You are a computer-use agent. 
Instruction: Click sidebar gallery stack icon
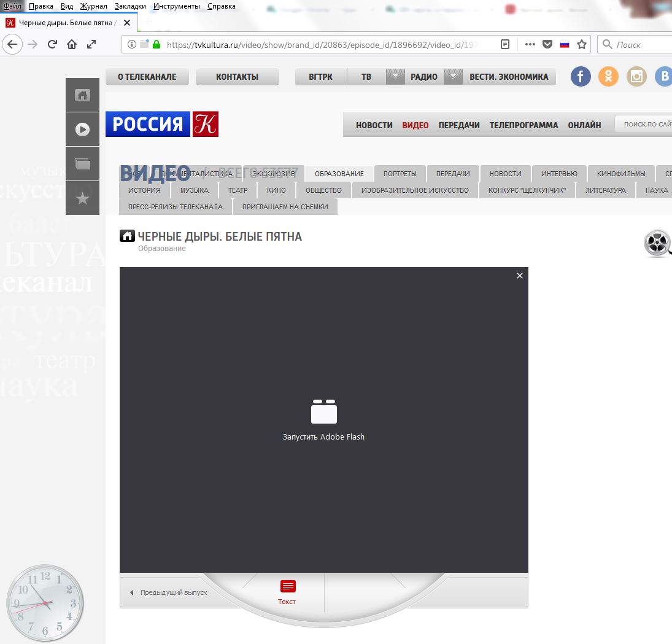(x=82, y=163)
